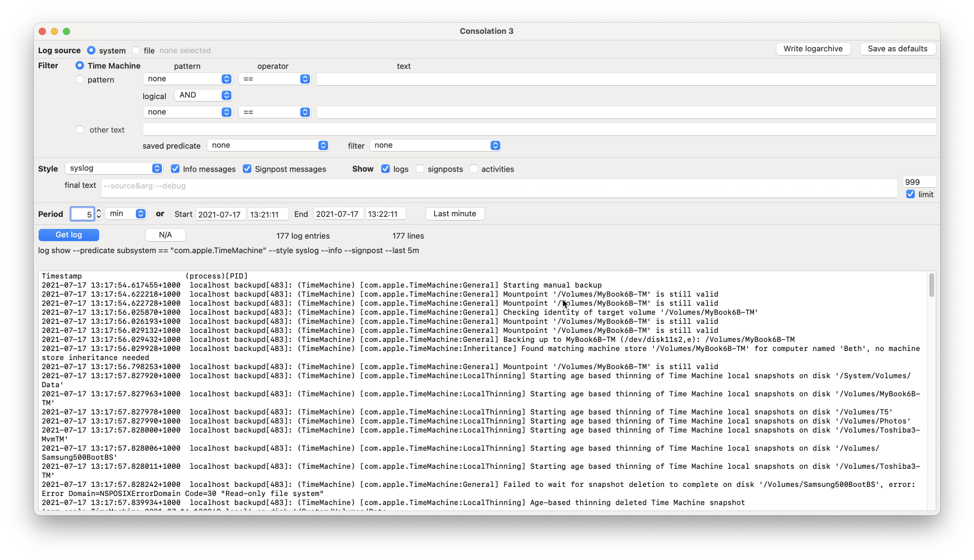Screen dimensions: 974x560
Task: Click the Period number field showing 5
Action: pos(82,214)
